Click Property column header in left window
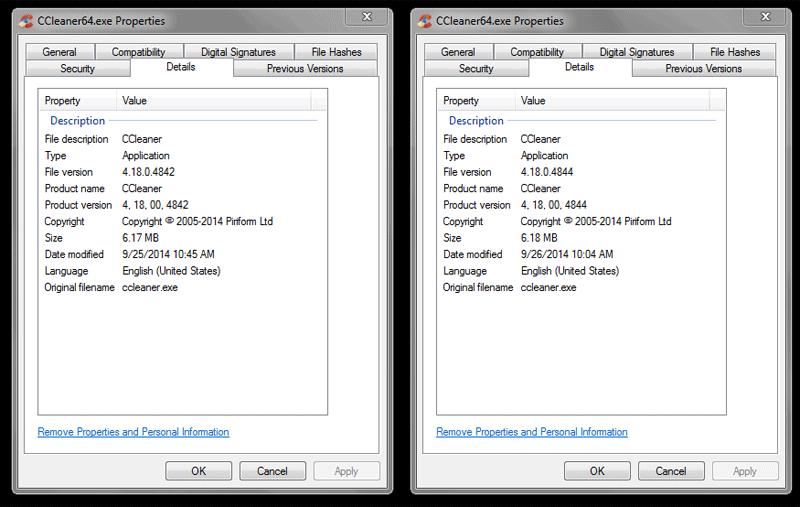 point(78,100)
